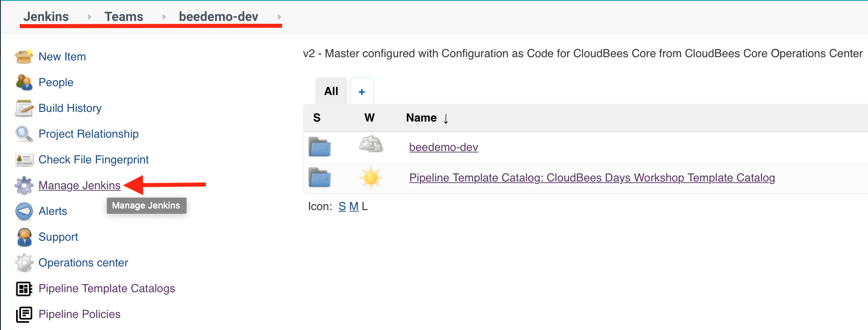Switch icon size to M
868x330 pixels.
point(354,206)
